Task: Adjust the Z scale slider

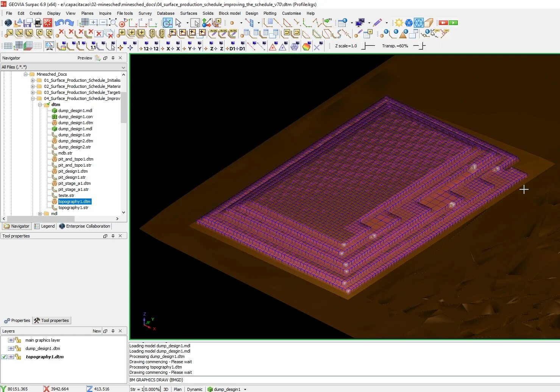Action: coord(368,46)
